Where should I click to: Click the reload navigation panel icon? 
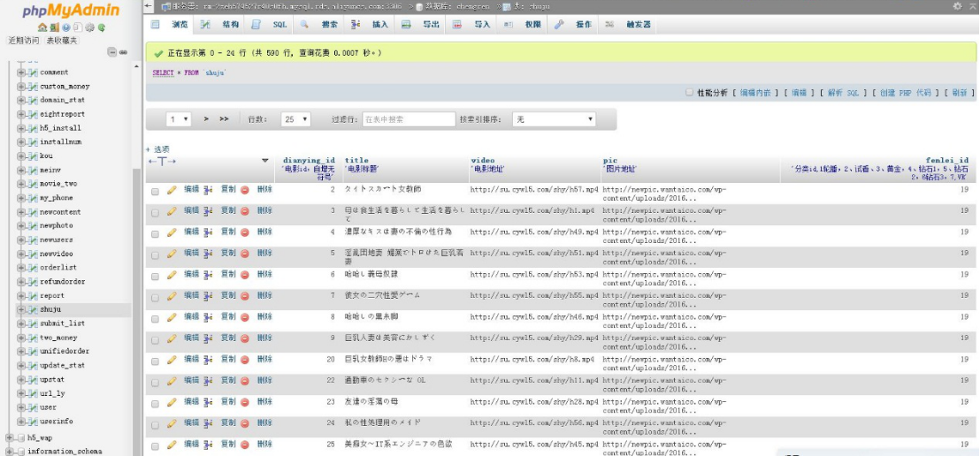(102, 28)
